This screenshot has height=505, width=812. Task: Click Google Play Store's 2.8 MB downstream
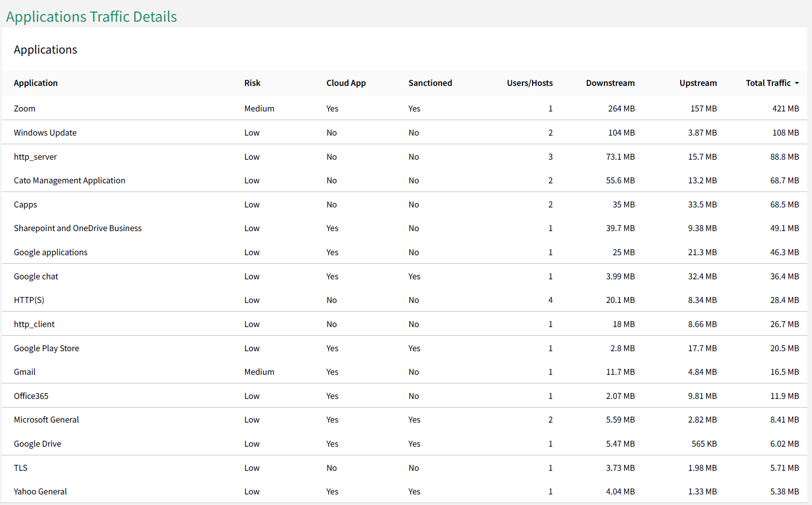622,348
